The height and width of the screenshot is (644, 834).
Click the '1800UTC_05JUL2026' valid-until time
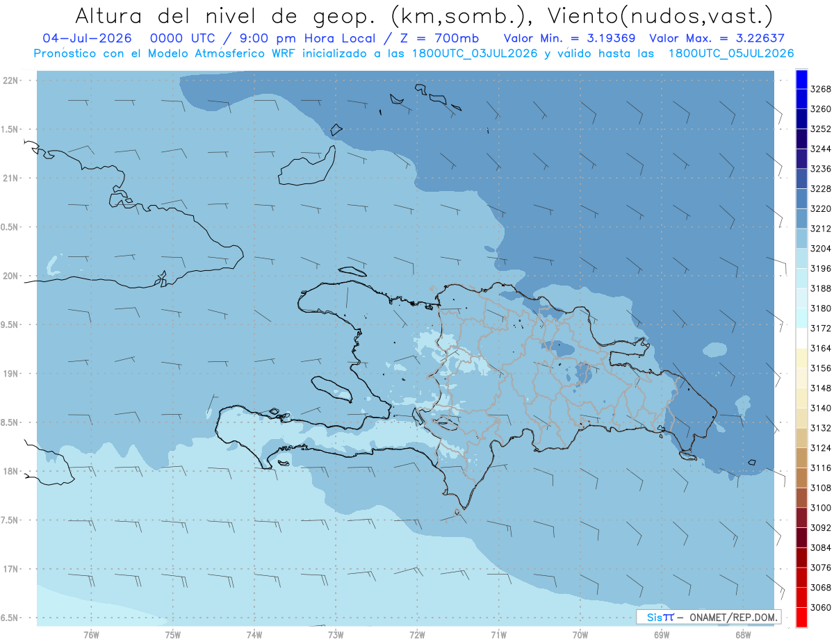[731, 53]
